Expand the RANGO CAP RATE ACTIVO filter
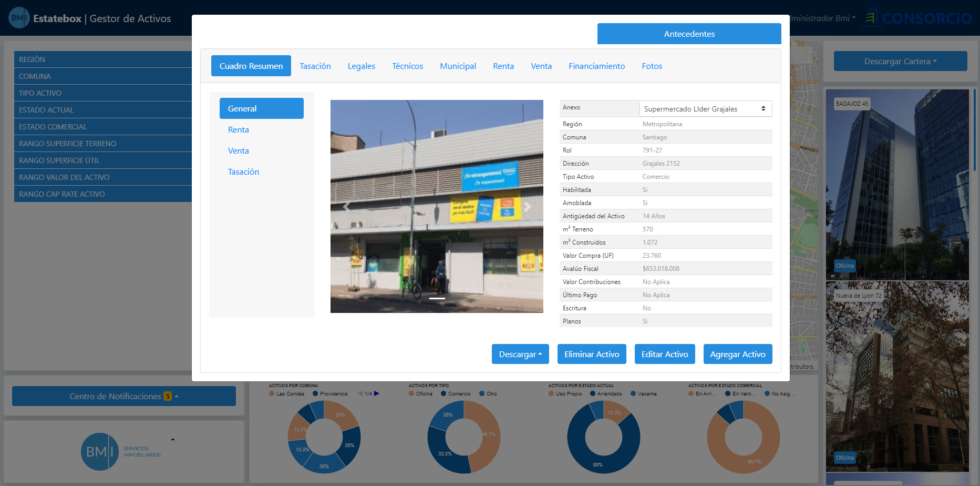 [x=103, y=194]
